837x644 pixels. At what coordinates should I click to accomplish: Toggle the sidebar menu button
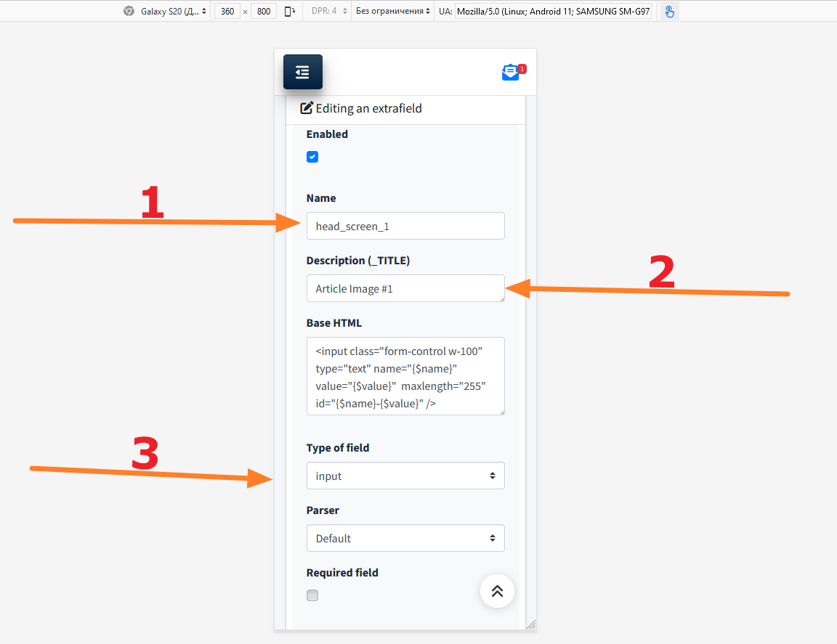(302, 72)
